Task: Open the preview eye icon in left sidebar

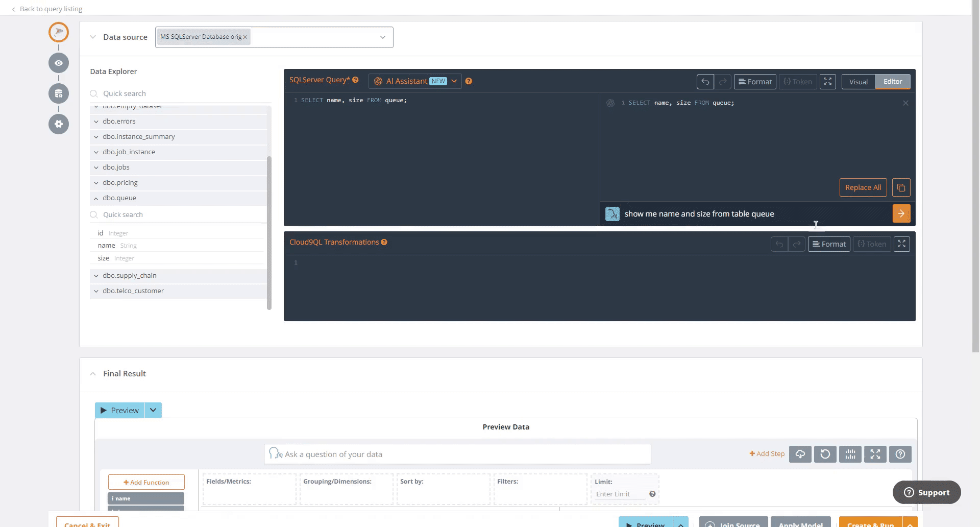Action: (x=58, y=63)
